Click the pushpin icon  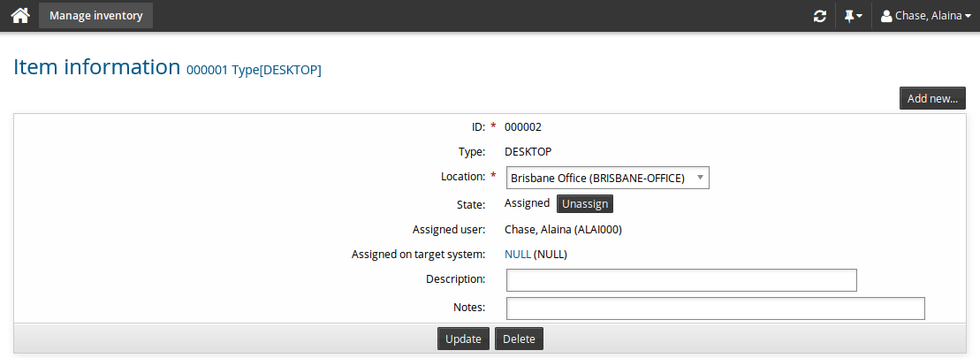[848, 16]
